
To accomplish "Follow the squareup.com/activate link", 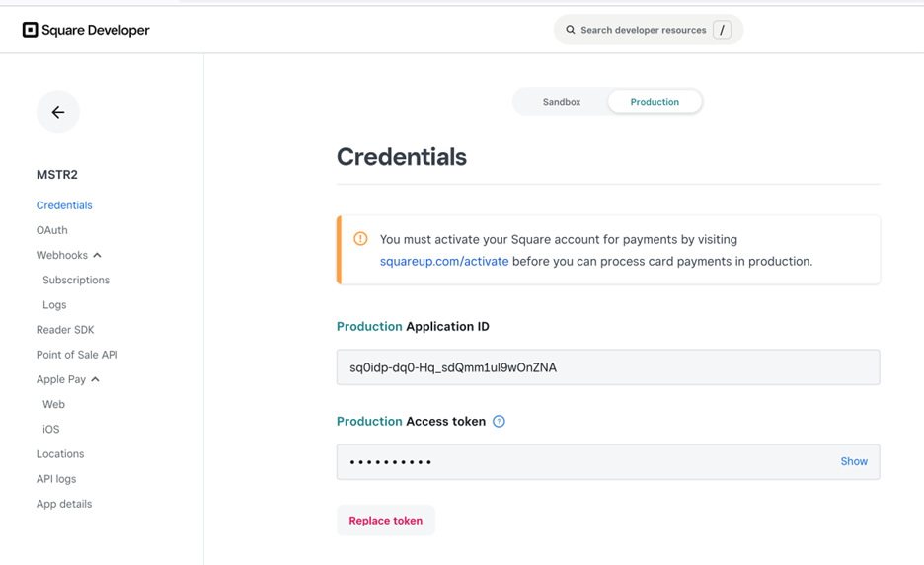I will point(444,262).
